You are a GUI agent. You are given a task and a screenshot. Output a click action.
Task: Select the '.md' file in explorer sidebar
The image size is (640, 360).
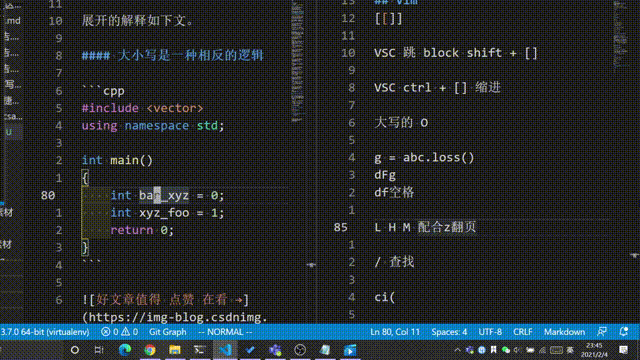[13, 20]
